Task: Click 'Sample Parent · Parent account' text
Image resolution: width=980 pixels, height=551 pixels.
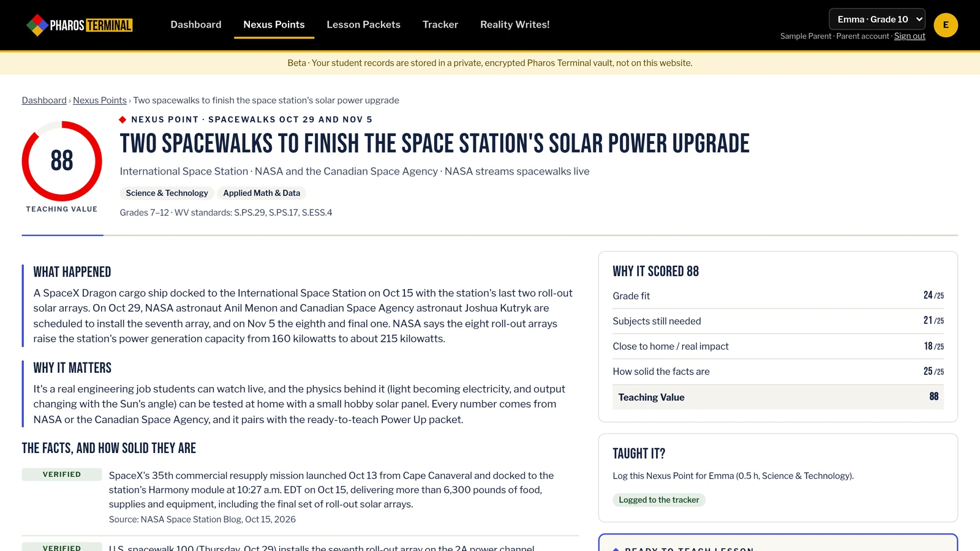Action: coord(834,36)
